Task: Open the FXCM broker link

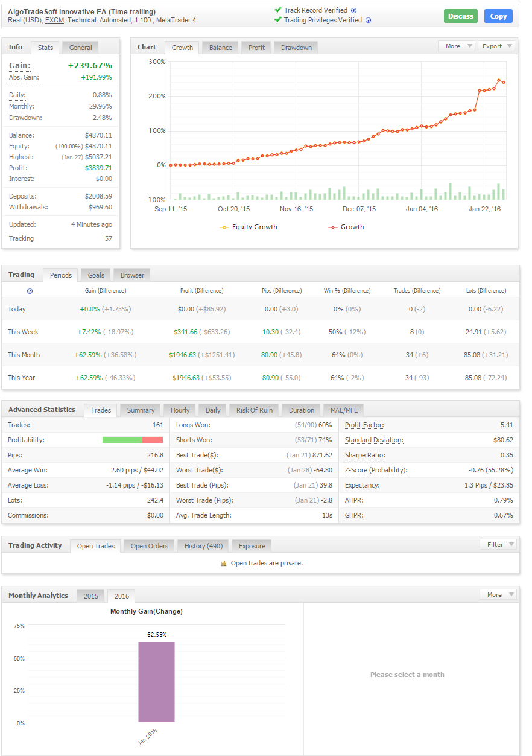Action: pyautogui.click(x=54, y=20)
